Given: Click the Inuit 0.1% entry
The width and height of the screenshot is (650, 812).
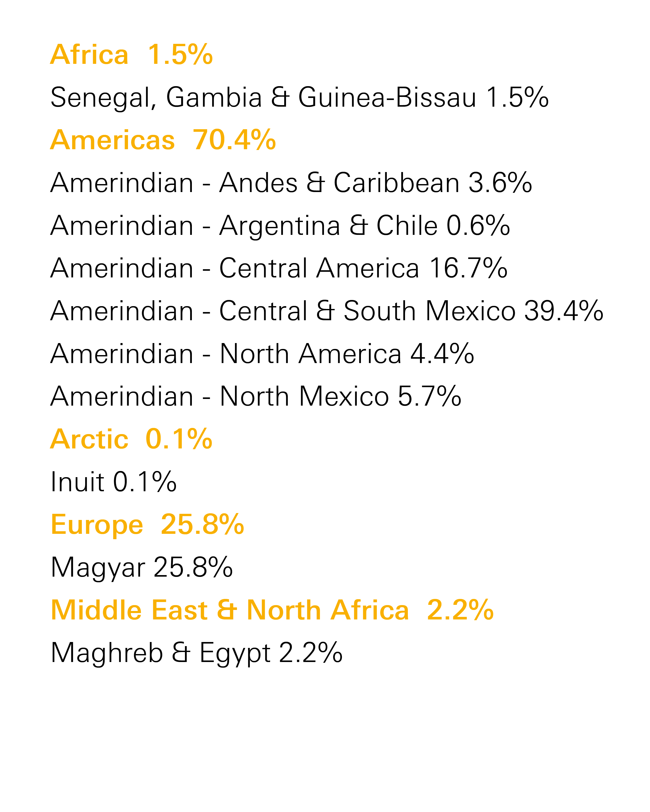Looking at the screenshot, I should (x=113, y=482).
